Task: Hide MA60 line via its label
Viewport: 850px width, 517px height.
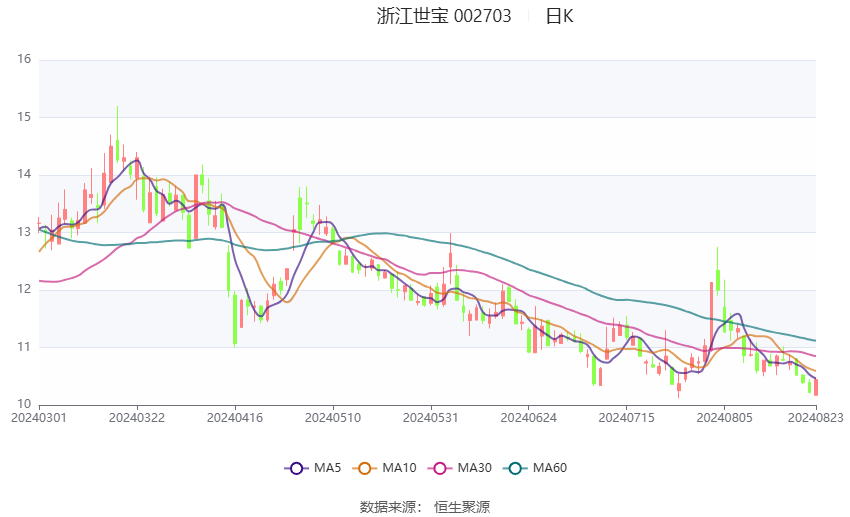Action: click(x=550, y=468)
